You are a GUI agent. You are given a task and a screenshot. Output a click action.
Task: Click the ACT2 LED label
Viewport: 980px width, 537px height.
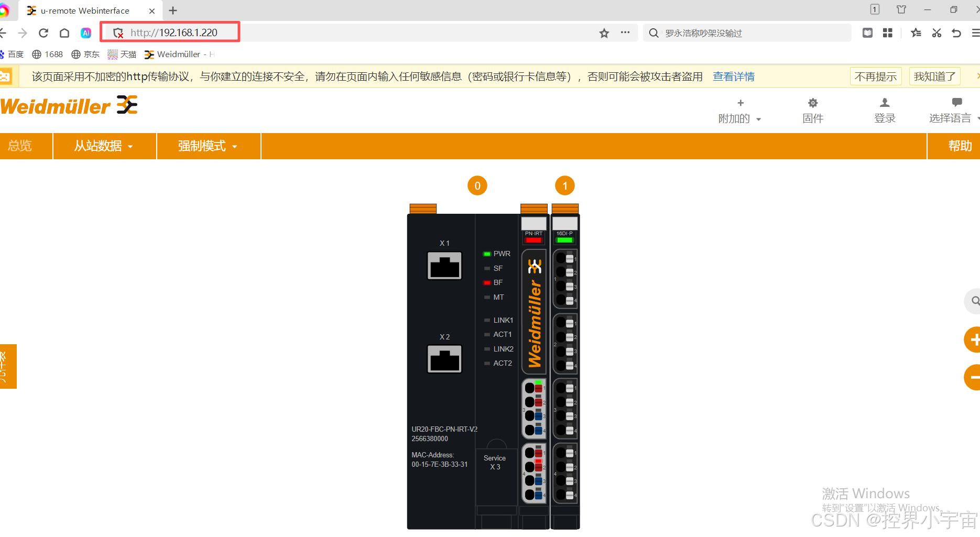coord(503,363)
